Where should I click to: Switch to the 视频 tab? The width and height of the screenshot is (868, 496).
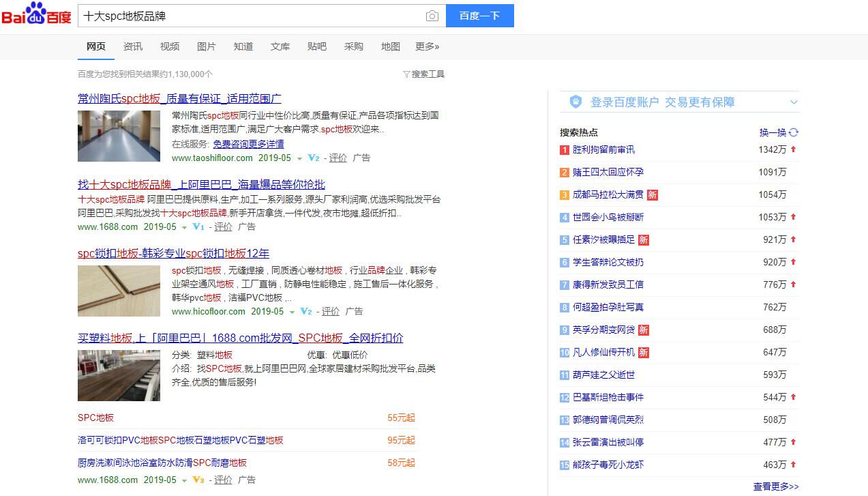(170, 46)
